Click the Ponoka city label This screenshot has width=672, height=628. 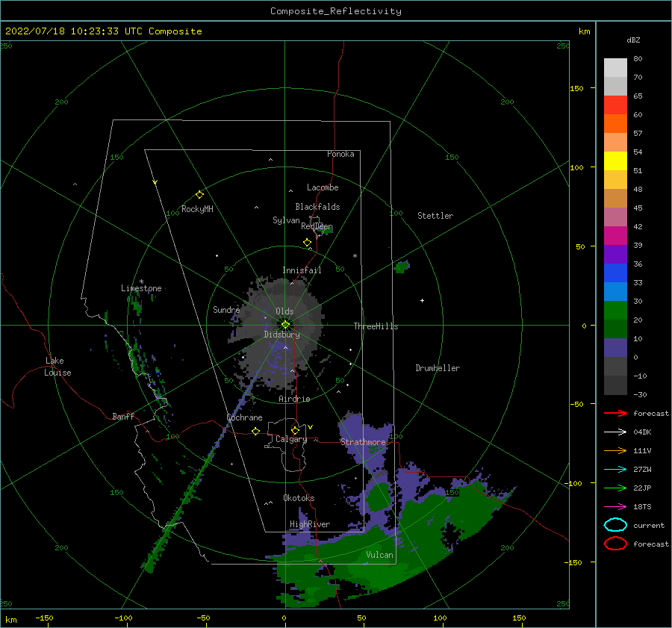pyautogui.click(x=340, y=154)
